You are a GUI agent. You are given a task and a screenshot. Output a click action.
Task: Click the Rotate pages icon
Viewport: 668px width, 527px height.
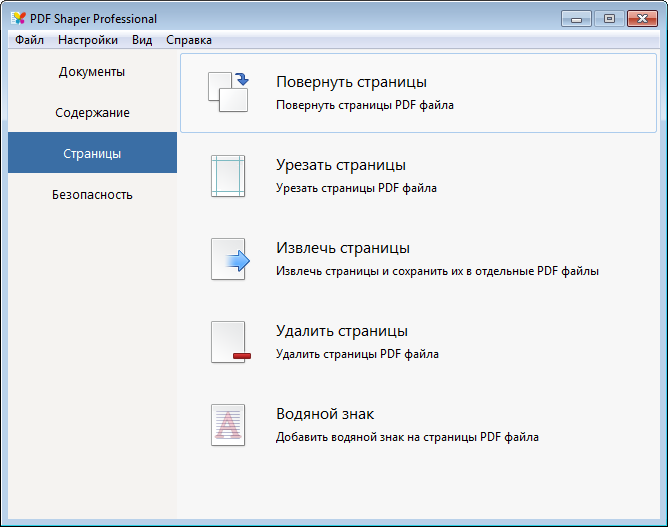[x=228, y=92]
